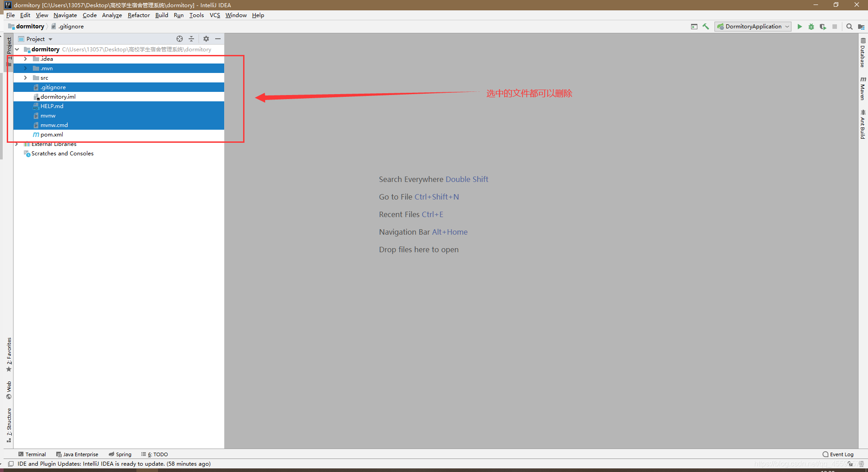Select the mvnw file
This screenshot has width=868, height=472.
pos(119,116)
